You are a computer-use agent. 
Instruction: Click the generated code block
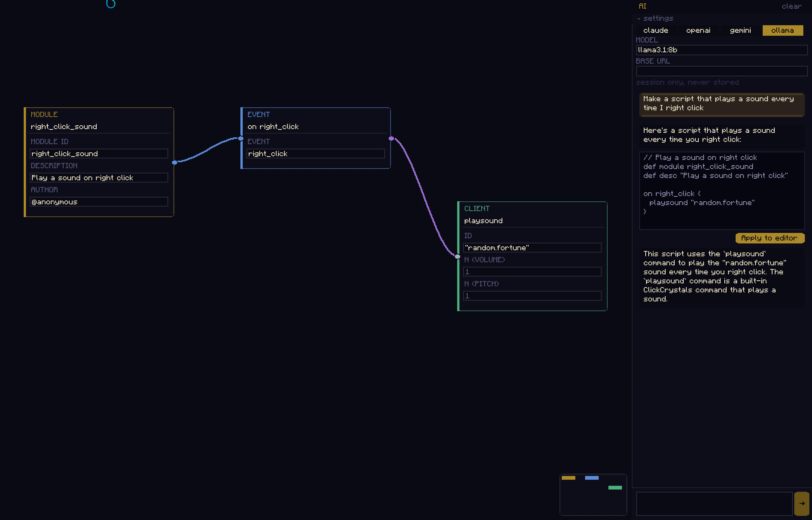tap(722, 190)
